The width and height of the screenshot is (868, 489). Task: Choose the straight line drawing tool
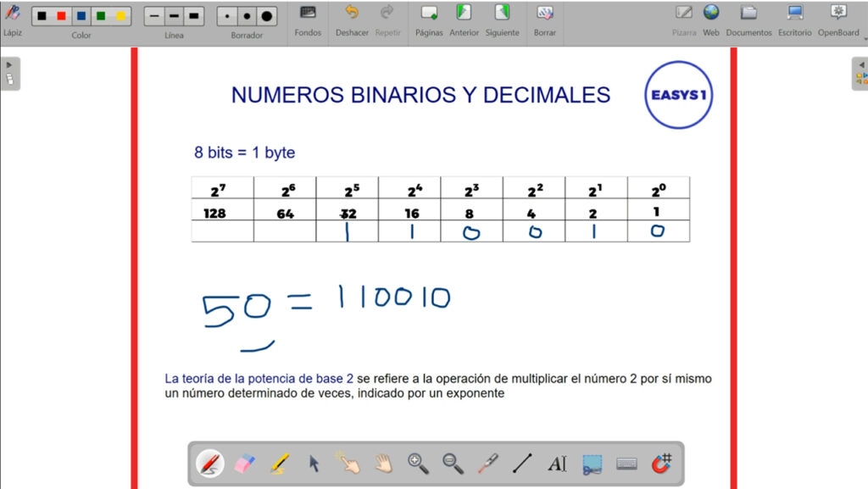[x=522, y=464]
